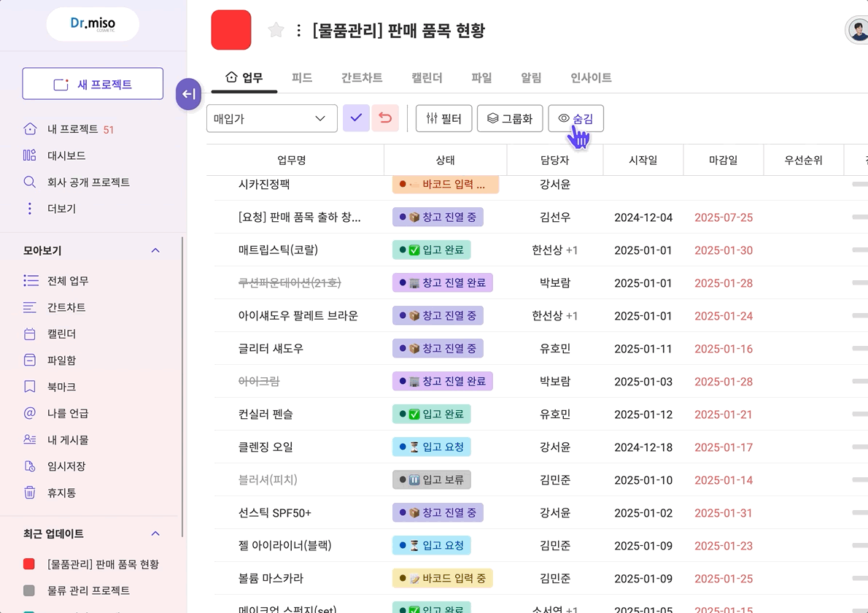Open the Mentions of me section
This screenshot has width=868, height=613.
[x=68, y=413]
